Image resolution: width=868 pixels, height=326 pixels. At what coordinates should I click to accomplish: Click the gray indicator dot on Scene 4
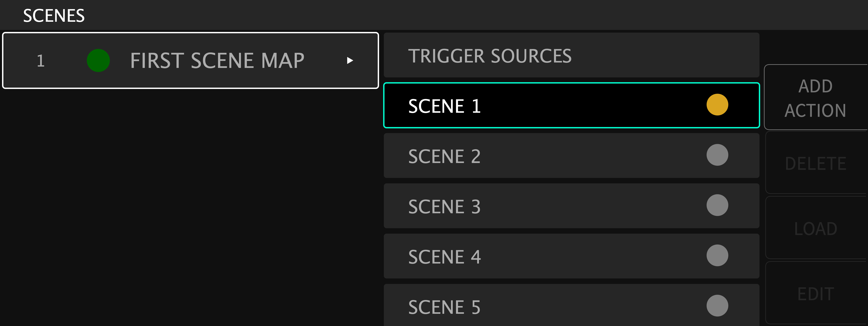pos(717,256)
